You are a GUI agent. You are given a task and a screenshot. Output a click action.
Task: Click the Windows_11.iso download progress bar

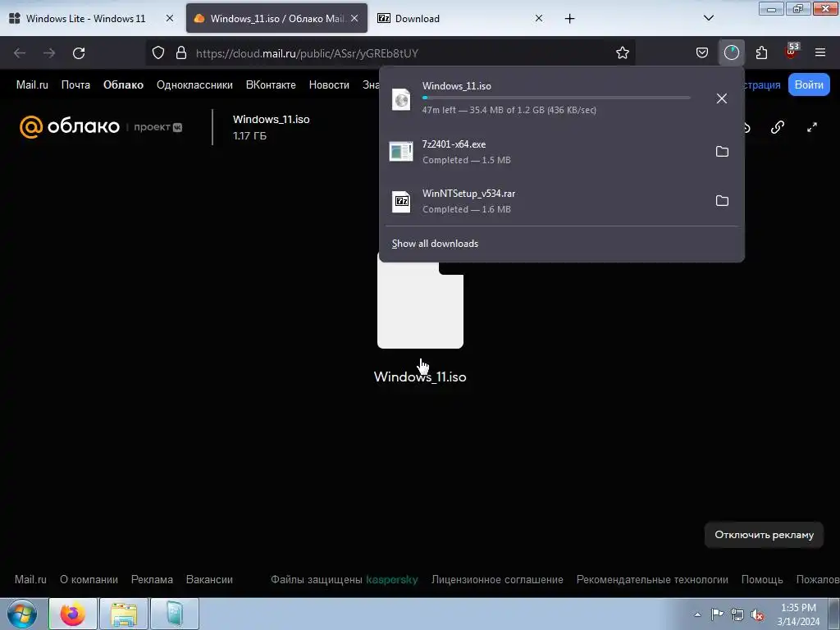[556, 98]
